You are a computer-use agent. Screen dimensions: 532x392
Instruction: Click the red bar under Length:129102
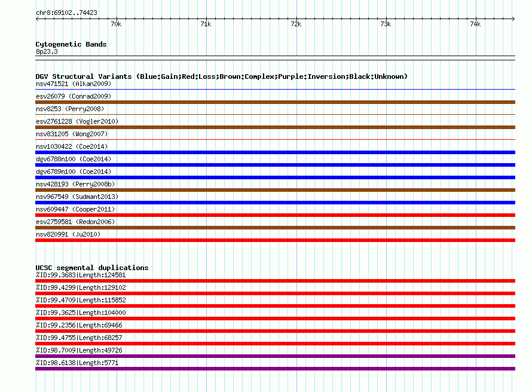tap(275, 293)
